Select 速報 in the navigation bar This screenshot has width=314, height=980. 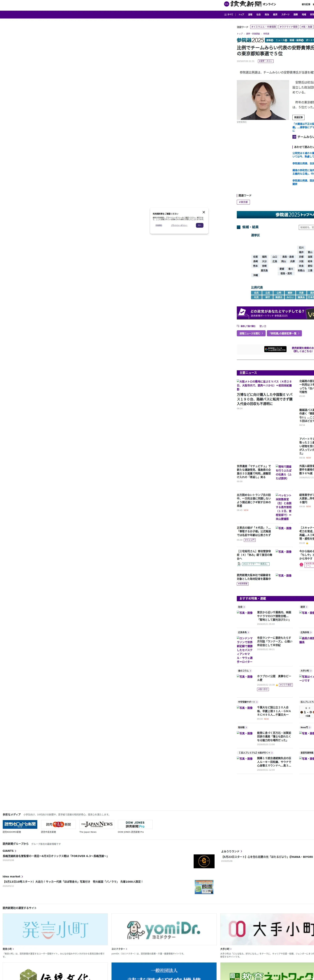coord(250,15)
